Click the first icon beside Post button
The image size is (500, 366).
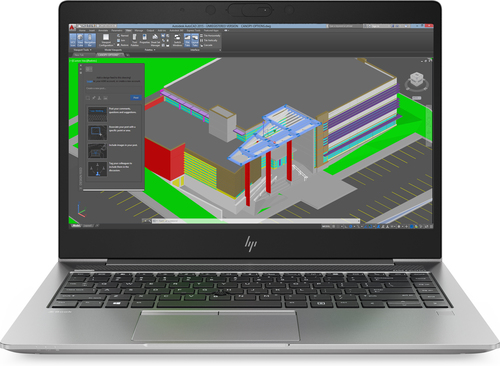[x=88, y=98]
